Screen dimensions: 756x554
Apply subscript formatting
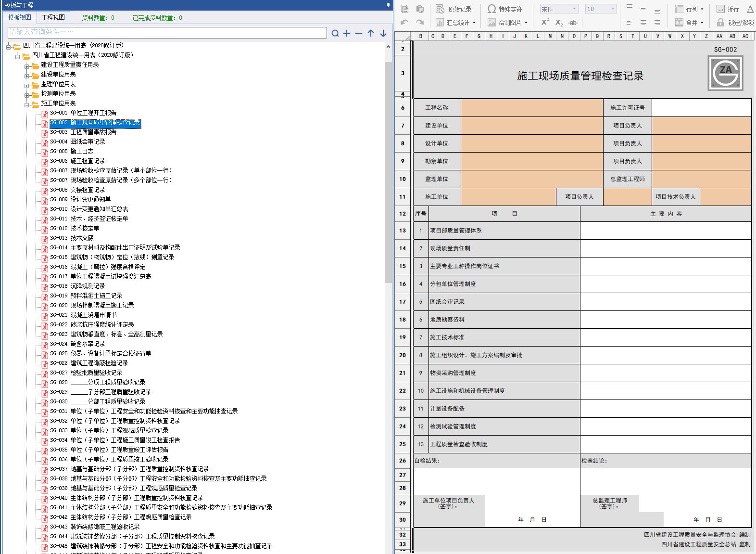point(559,23)
